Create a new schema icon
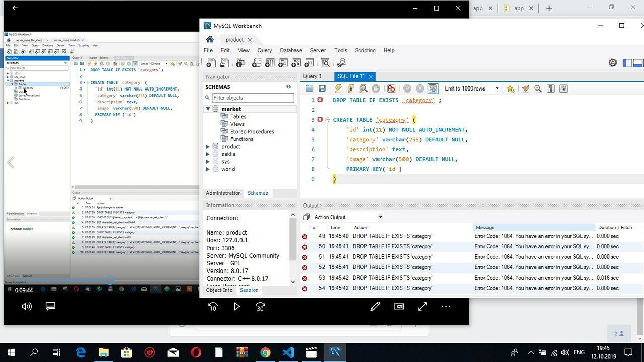This screenshot has height=362, width=644. 257,63
